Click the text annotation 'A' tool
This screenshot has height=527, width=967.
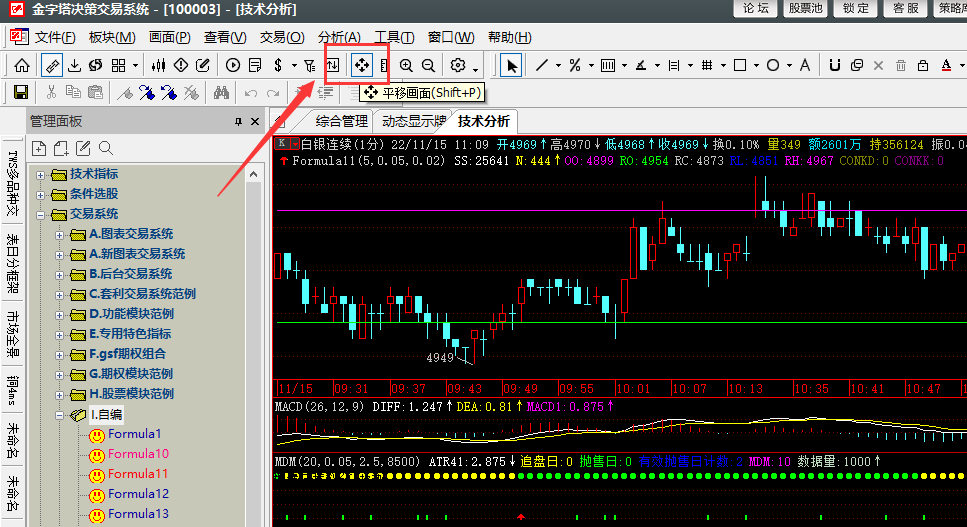coord(804,65)
